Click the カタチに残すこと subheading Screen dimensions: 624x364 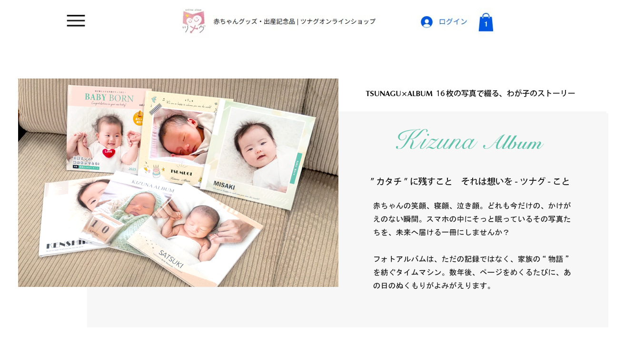(x=470, y=181)
